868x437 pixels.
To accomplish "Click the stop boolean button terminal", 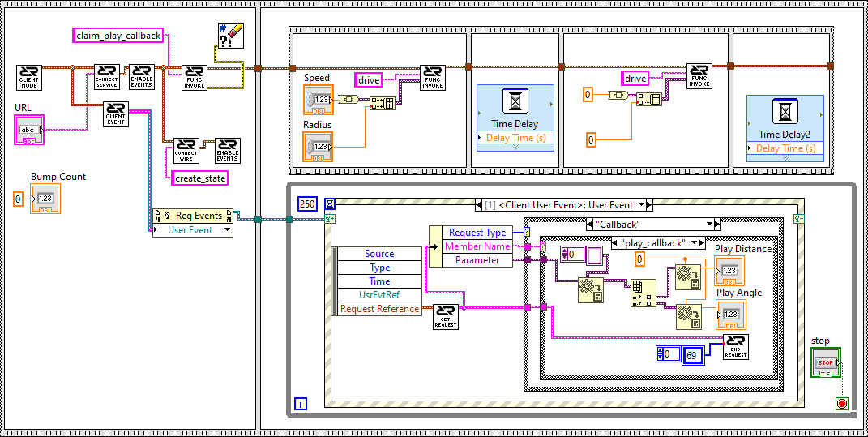I will pos(825,362).
